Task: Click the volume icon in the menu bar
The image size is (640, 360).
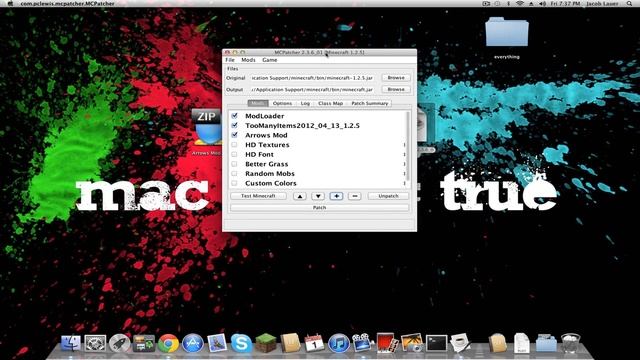Action: tap(542, 3)
